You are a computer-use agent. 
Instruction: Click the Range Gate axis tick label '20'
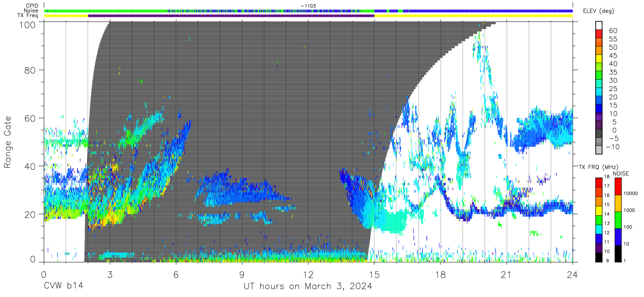pos(30,214)
